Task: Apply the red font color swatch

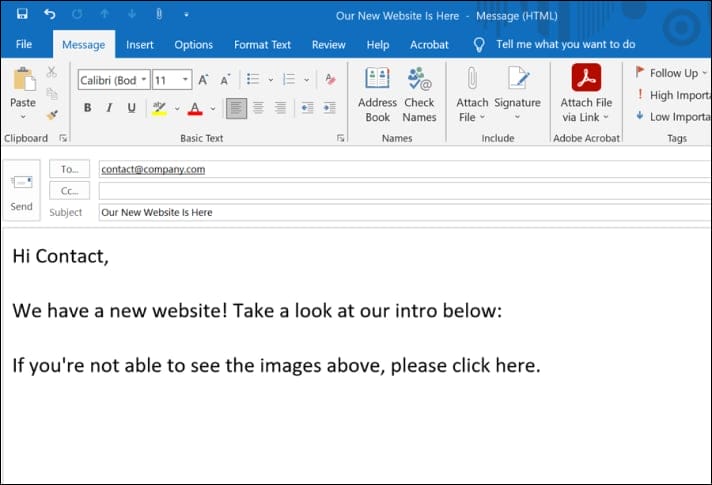Action: tap(194, 108)
